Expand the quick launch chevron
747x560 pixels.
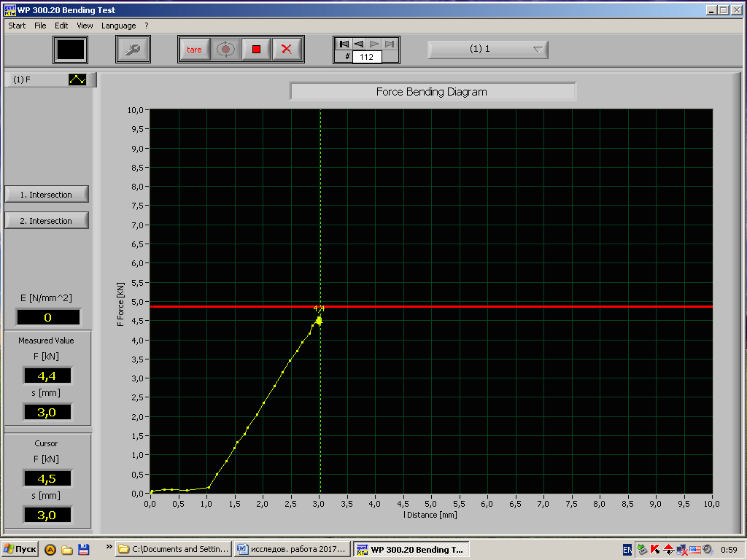[109, 547]
